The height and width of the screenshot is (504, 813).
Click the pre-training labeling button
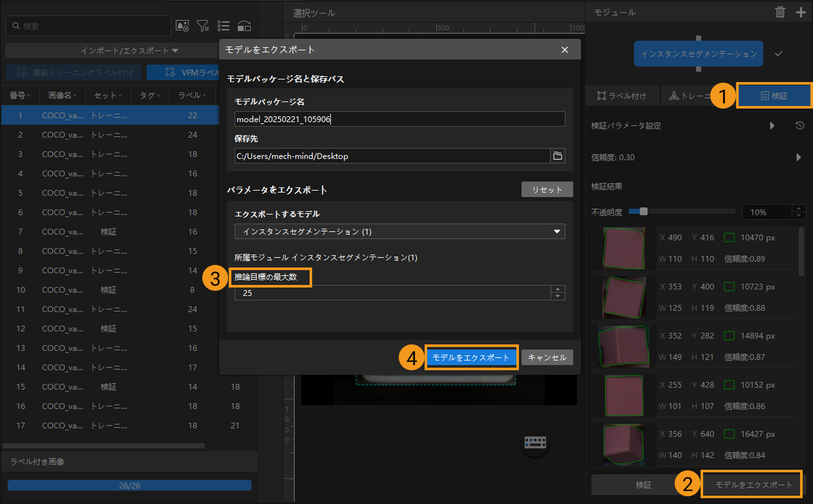tap(74, 72)
